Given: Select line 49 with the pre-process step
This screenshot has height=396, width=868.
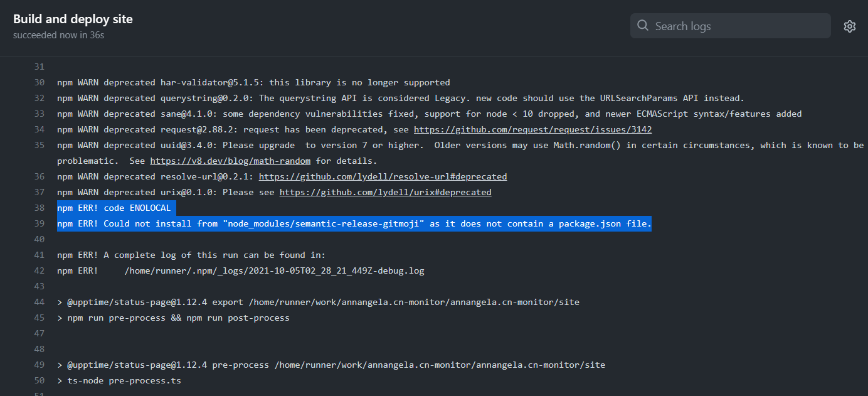Looking at the screenshot, I should (39, 365).
